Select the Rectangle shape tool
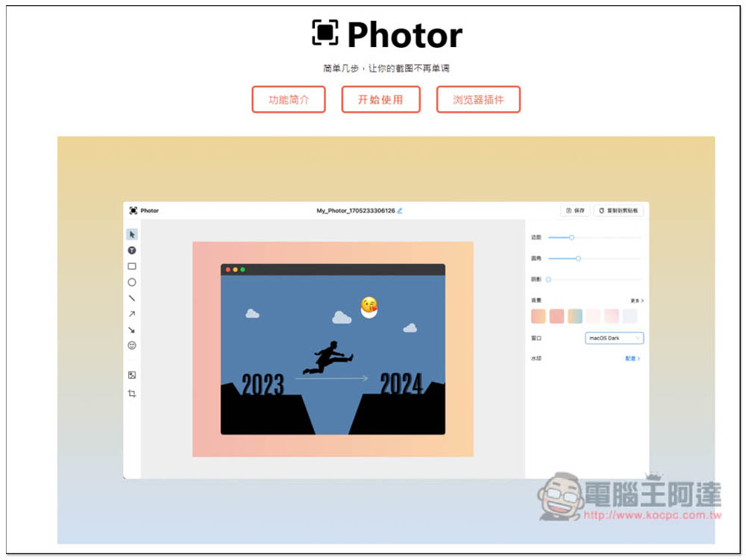Image resolution: width=746 pixels, height=560 pixels. [132, 266]
